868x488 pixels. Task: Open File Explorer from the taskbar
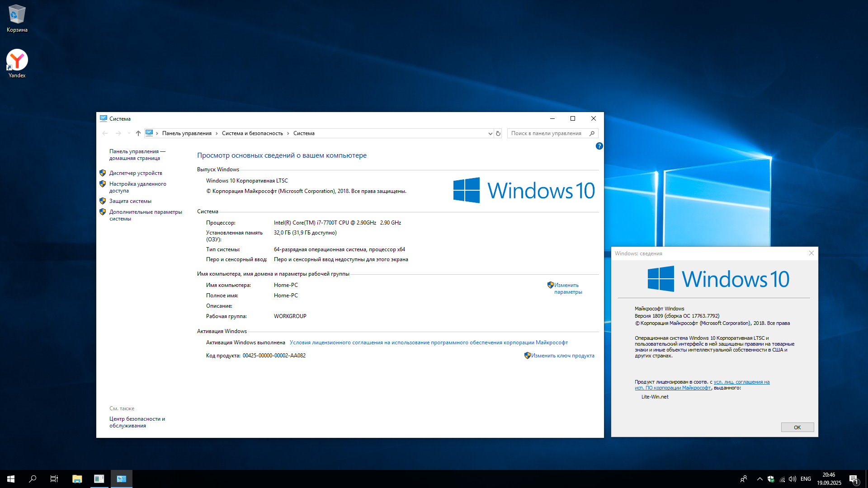[77, 479]
